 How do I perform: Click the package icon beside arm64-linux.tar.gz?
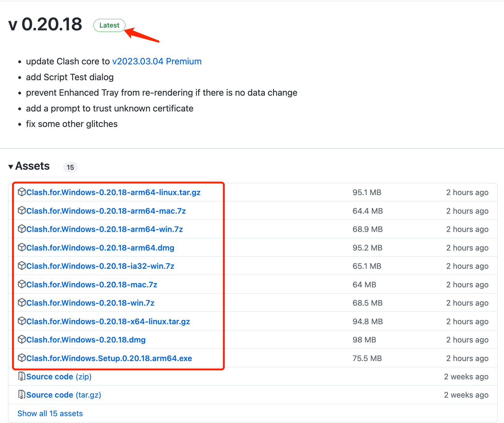point(22,192)
